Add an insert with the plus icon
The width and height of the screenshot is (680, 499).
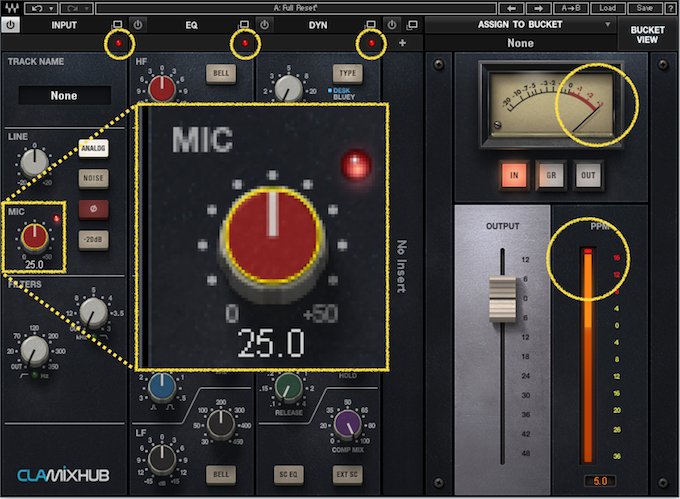click(x=402, y=43)
